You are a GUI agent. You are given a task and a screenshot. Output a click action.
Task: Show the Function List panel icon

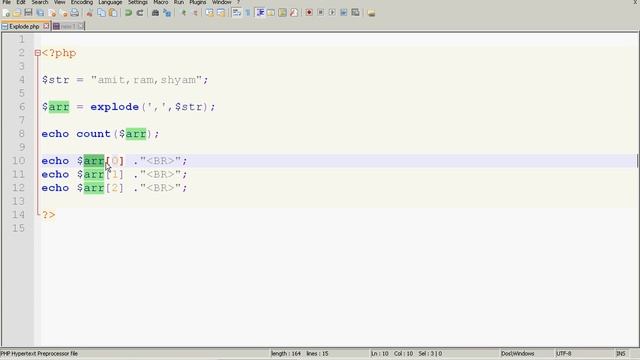(x=294, y=13)
